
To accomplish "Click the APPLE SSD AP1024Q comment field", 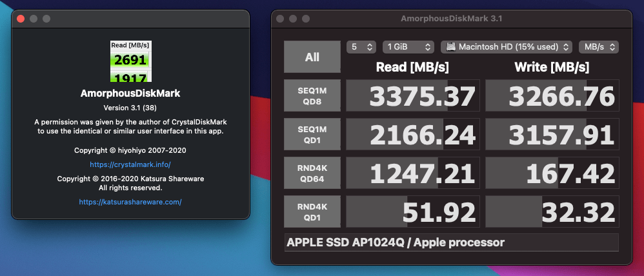I will click(x=451, y=242).
